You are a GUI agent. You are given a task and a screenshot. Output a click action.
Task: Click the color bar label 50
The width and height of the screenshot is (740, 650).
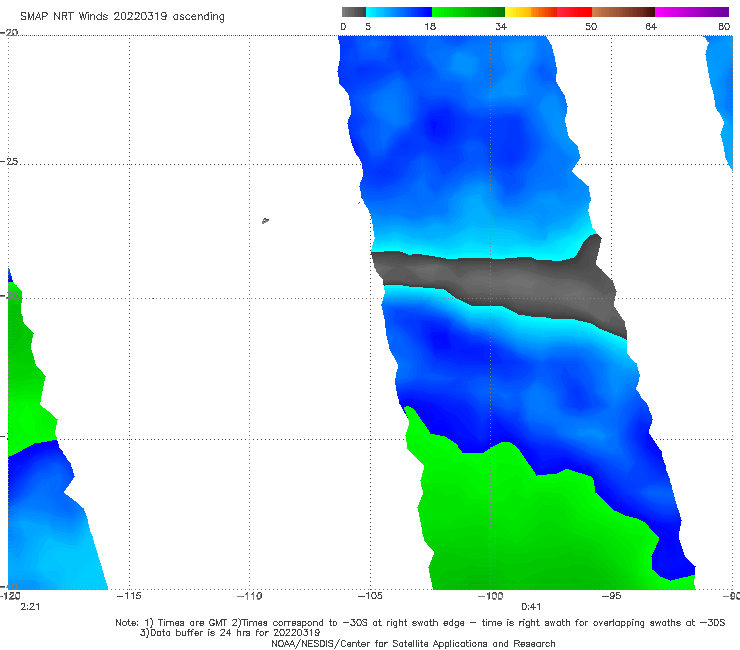pyautogui.click(x=591, y=27)
